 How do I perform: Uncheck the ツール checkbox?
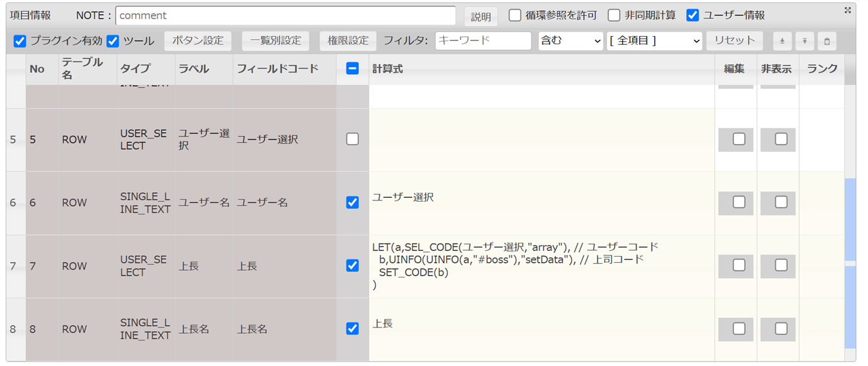pos(113,41)
